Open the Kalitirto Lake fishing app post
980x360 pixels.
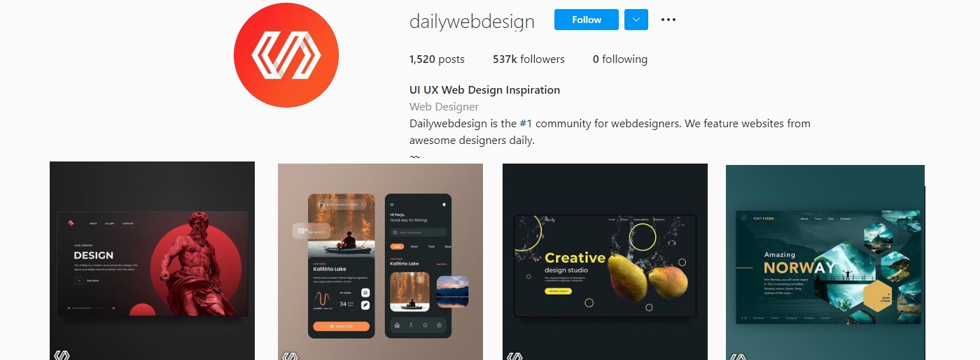click(380, 261)
